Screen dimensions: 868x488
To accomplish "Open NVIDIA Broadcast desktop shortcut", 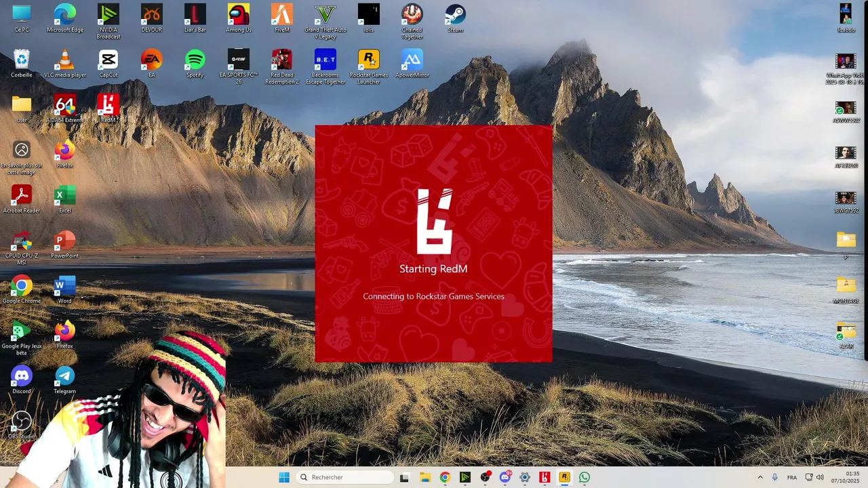I will pos(108,22).
